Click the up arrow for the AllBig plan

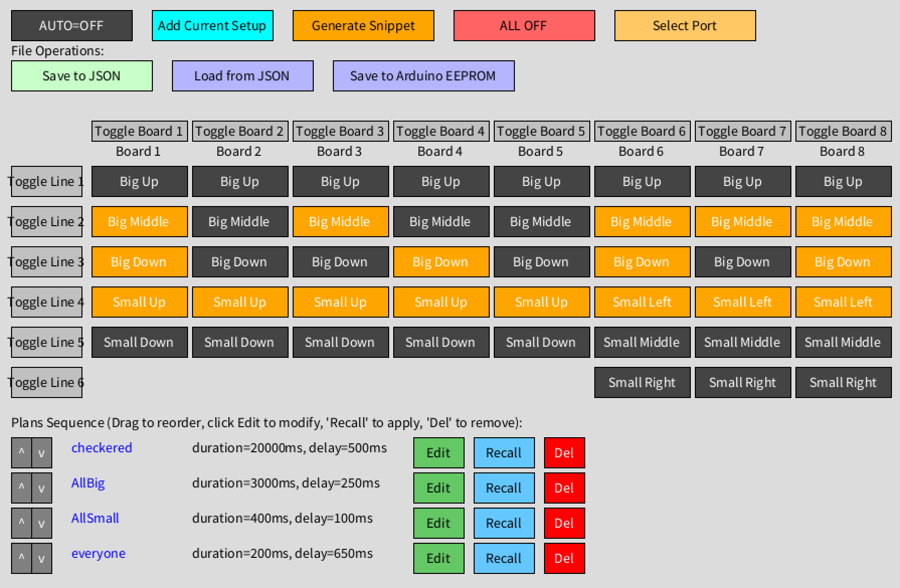pos(22,487)
